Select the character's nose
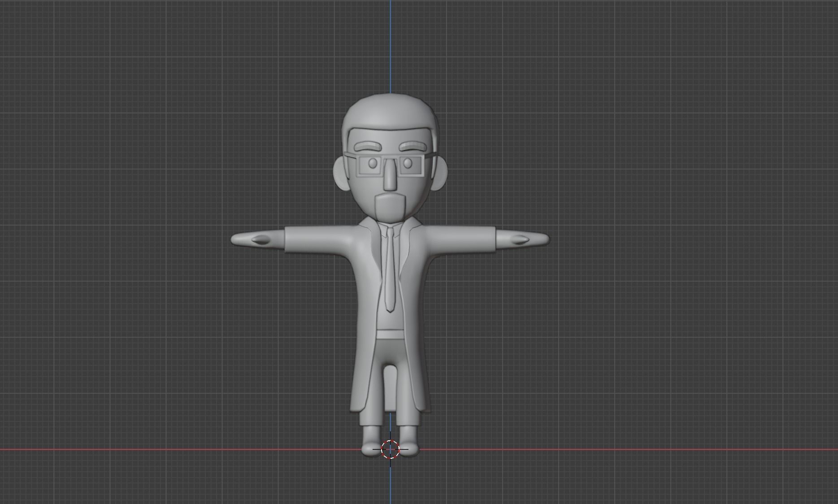 (391, 174)
